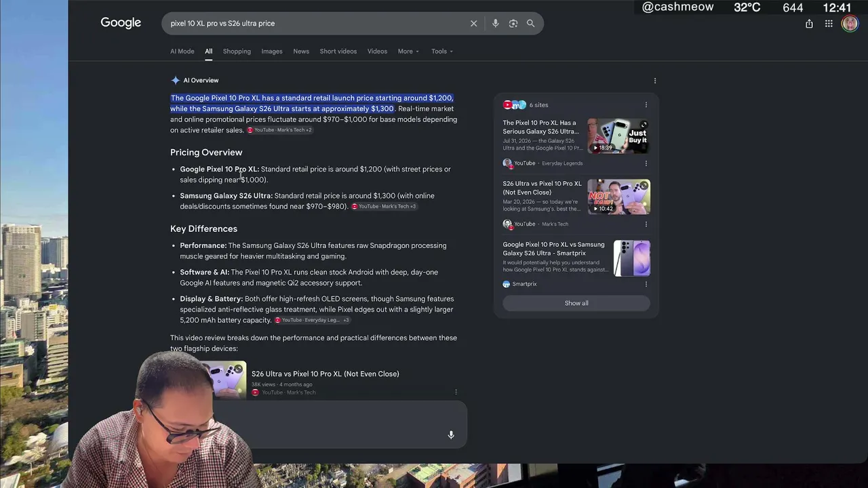Click the '6 sites' label
This screenshot has height=488, width=868.
coord(538,105)
